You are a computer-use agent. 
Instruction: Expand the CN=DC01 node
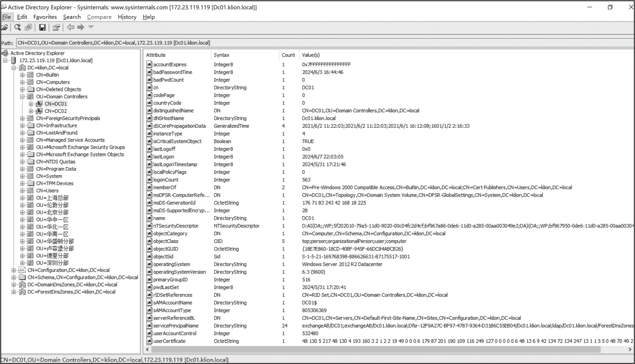point(31,104)
